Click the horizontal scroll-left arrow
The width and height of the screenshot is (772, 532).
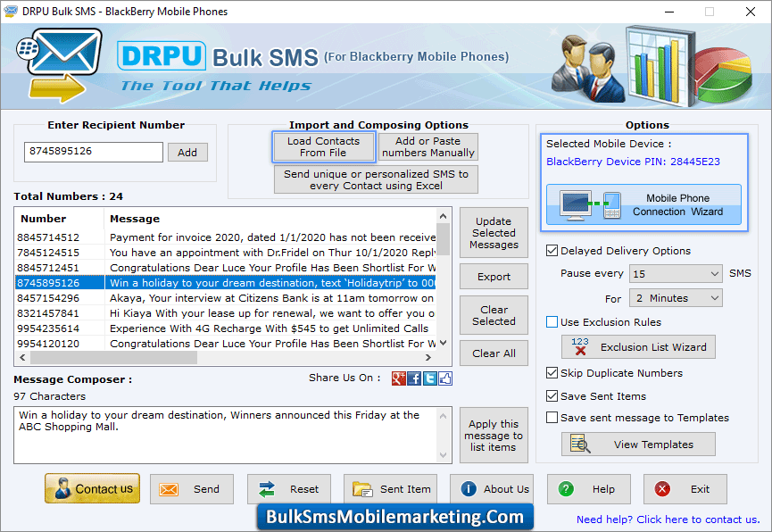click(22, 358)
